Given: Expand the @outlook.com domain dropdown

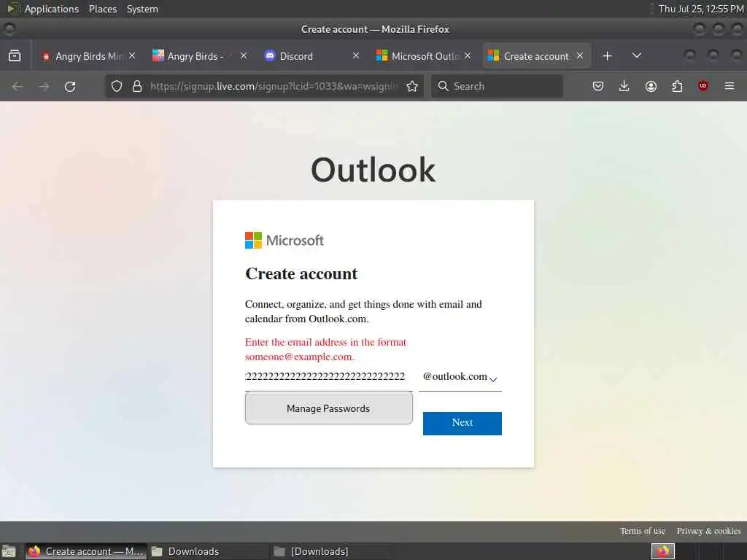Looking at the screenshot, I should pyautogui.click(x=460, y=377).
